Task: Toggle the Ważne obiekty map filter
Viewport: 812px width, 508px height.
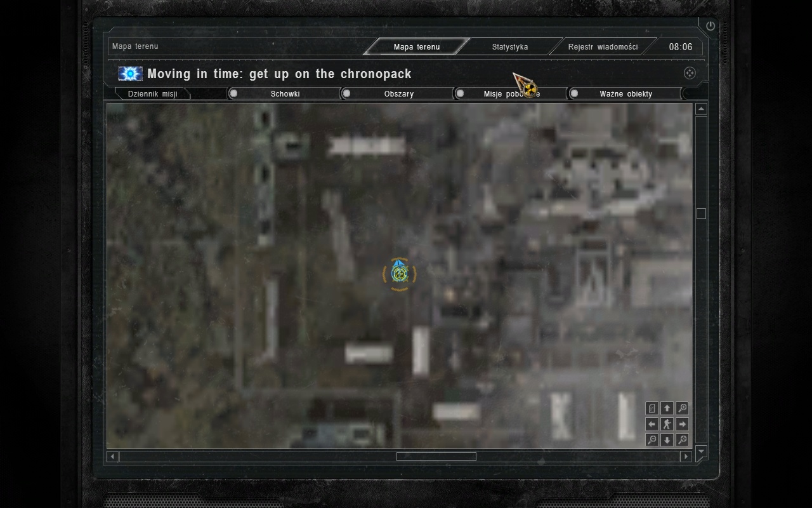Action: pyautogui.click(x=625, y=93)
